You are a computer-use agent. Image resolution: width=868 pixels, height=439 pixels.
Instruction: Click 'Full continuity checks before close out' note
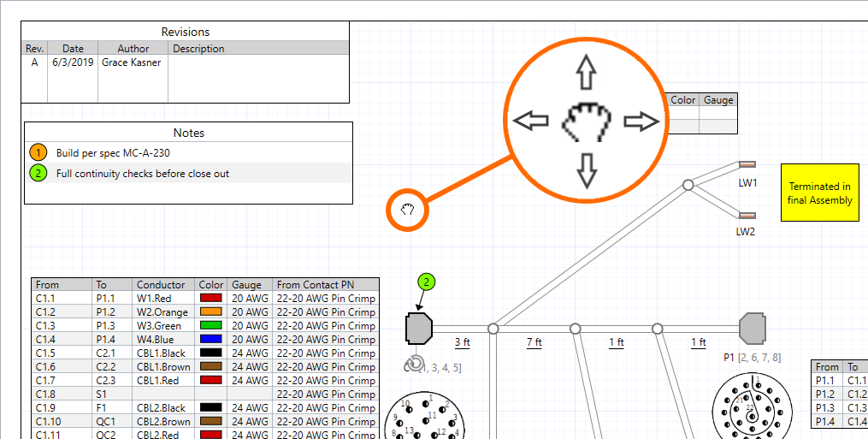coord(143,174)
